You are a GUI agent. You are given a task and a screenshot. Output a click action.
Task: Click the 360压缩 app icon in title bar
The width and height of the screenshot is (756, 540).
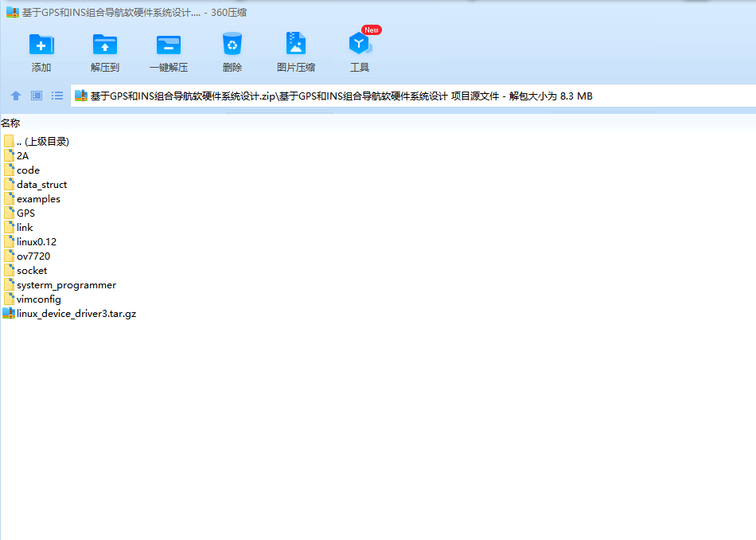pyautogui.click(x=13, y=12)
